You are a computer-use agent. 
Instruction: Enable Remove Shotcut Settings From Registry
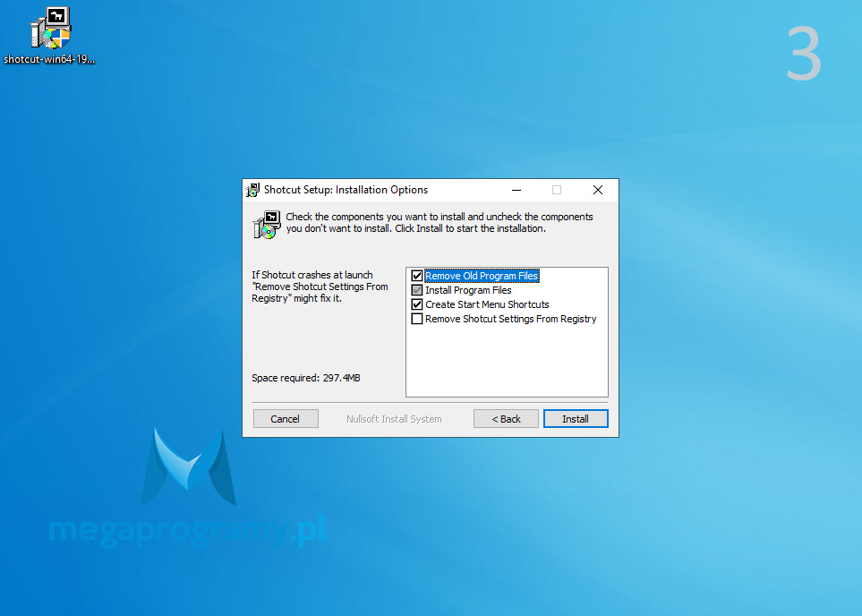(417, 319)
